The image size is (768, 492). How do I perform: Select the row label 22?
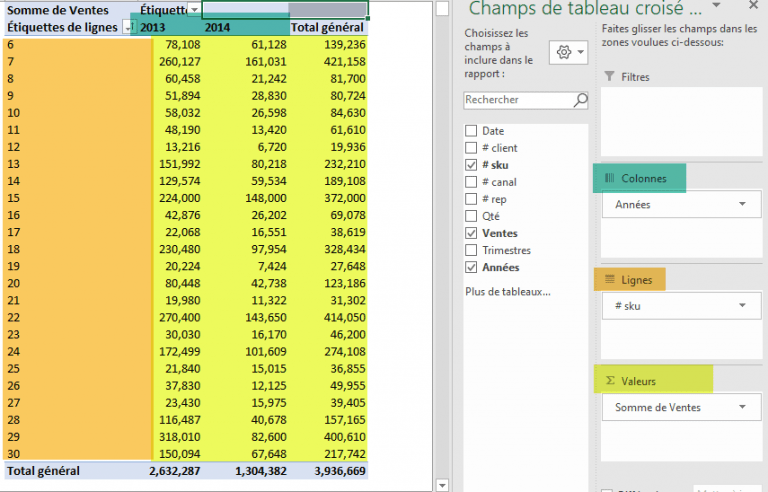70,318
